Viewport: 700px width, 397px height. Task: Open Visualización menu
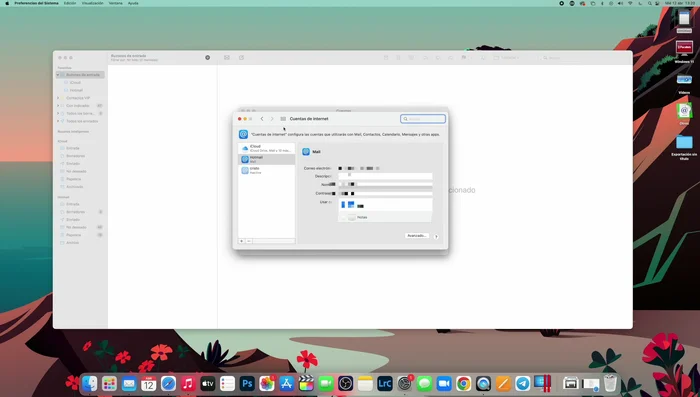click(92, 3)
